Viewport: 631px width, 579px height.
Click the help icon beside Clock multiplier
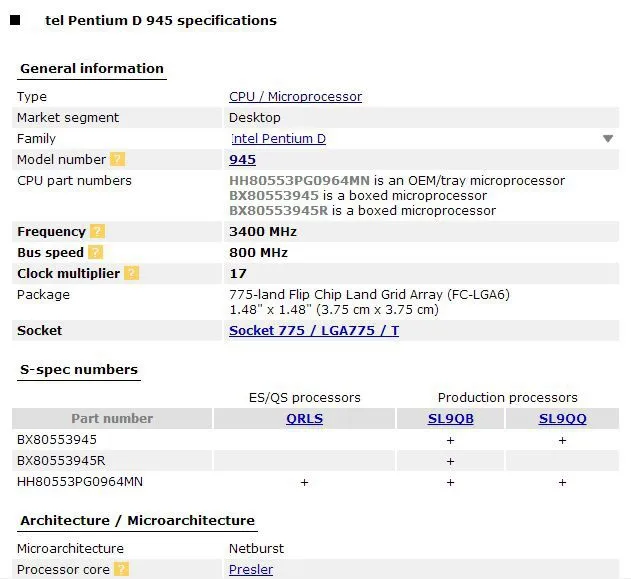click(x=132, y=273)
